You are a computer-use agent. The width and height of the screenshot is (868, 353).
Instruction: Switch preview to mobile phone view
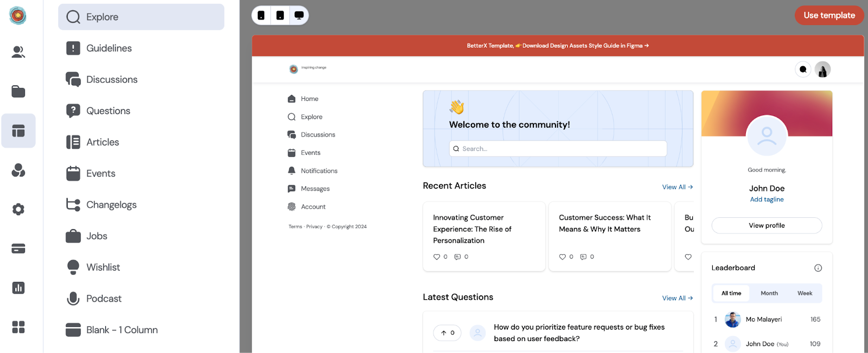pyautogui.click(x=261, y=15)
